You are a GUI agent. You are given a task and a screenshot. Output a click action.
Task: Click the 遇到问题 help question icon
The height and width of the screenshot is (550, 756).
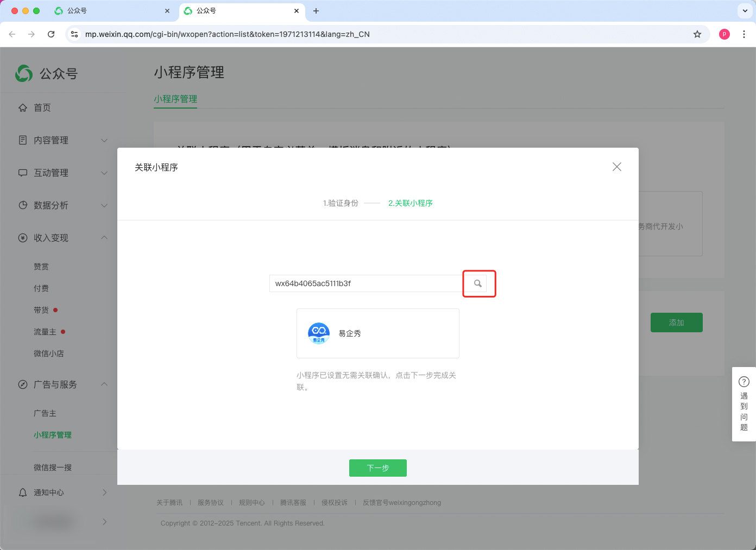[x=744, y=382]
